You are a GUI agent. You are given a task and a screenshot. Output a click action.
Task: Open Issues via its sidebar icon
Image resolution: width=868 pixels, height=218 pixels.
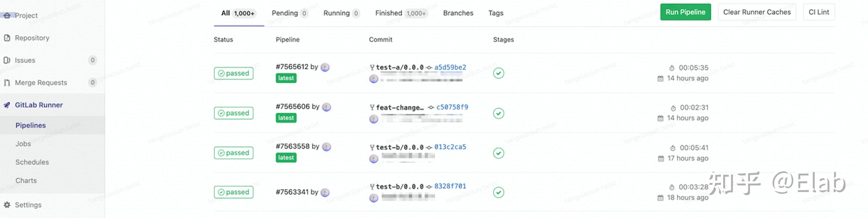tap(8, 60)
